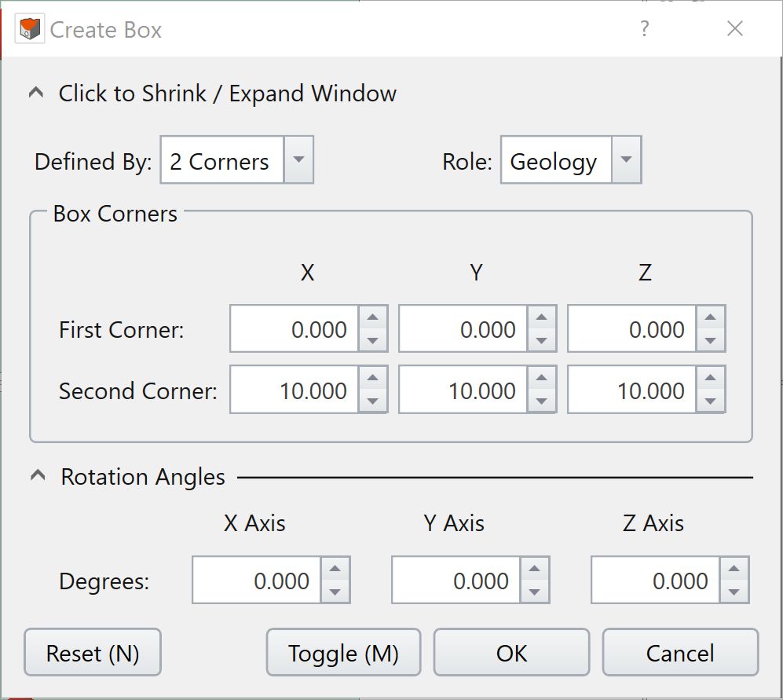Increase Second Corner X with up arrow
The image size is (783, 700).
pyautogui.click(x=372, y=378)
